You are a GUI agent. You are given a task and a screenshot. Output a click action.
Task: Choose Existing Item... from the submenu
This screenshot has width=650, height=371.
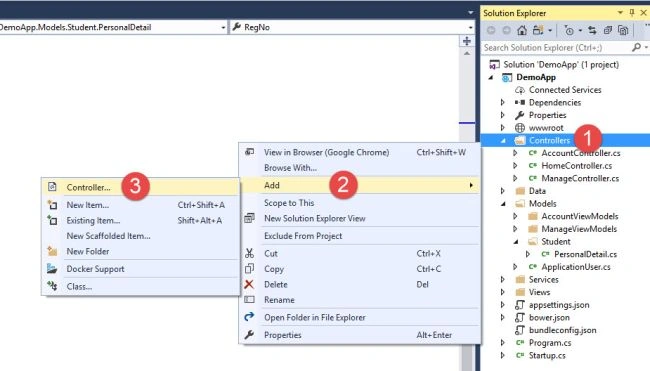141,220
